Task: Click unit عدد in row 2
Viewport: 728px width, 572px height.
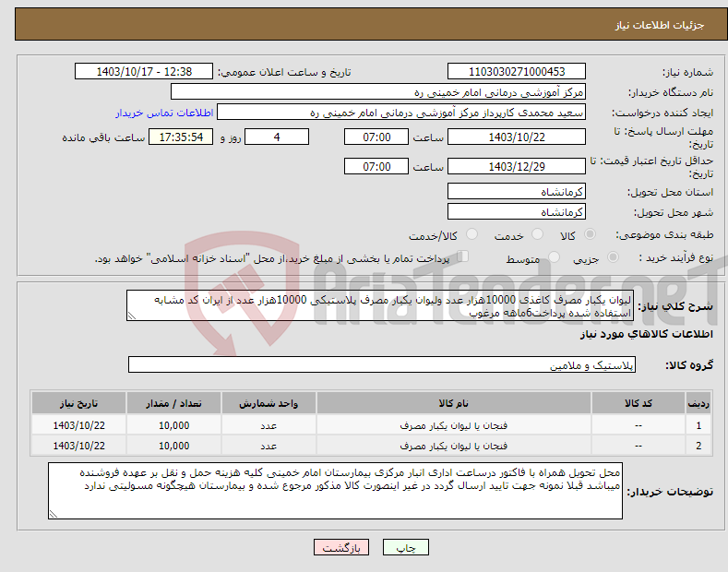Action: tap(269, 446)
